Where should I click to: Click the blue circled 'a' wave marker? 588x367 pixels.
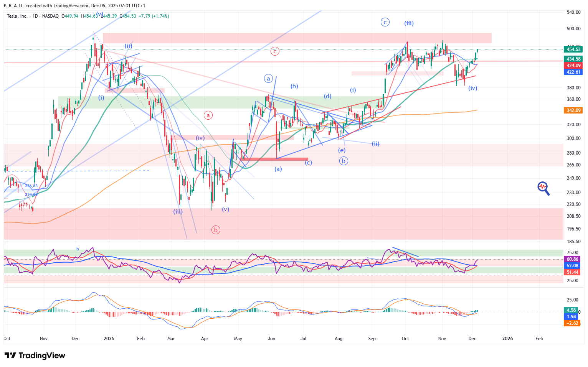click(268, 79)
